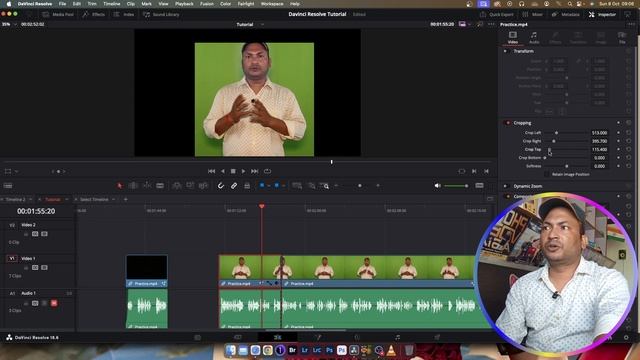The image size is (640, 360).
Task: Stop playback in the viewer
Action: (233, 171)
